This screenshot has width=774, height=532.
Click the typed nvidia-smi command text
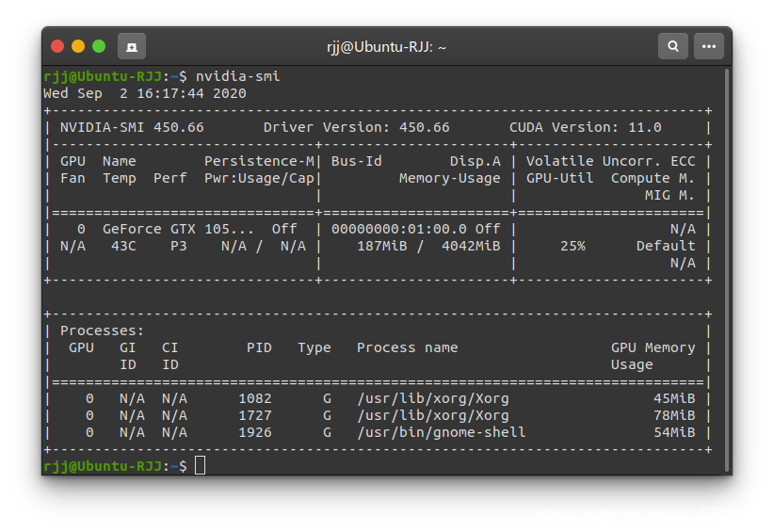click(x=237, y=76)
